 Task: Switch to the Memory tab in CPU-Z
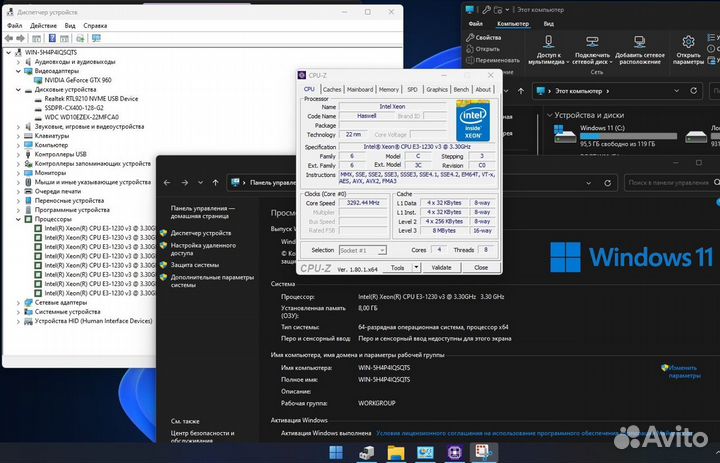(x=388, y=89)
